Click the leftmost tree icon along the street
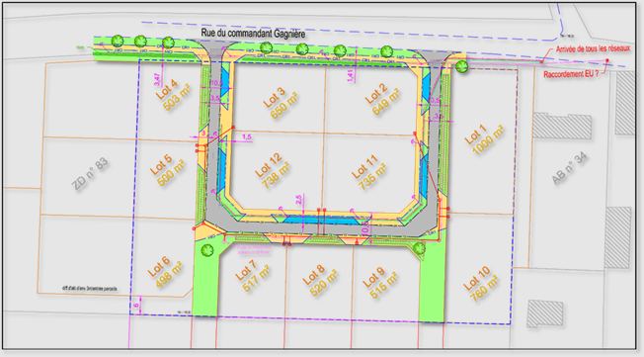 point(118,41)
